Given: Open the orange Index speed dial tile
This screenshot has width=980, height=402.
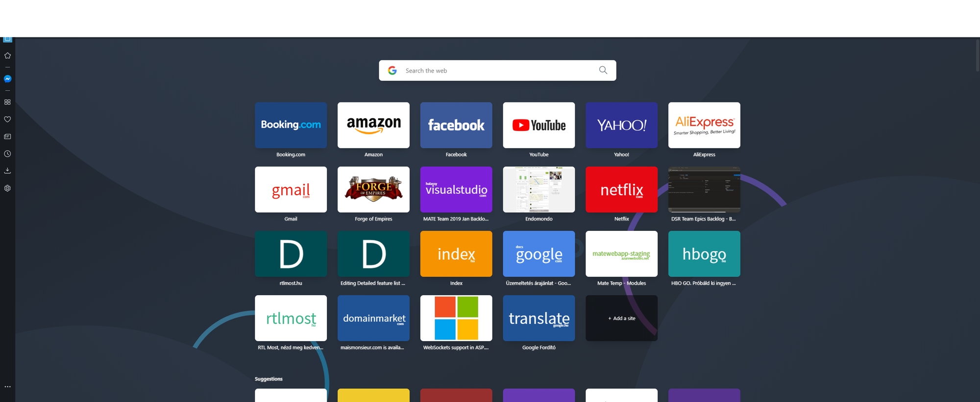Looking at the screenshot, I should [x=456, y=254].
